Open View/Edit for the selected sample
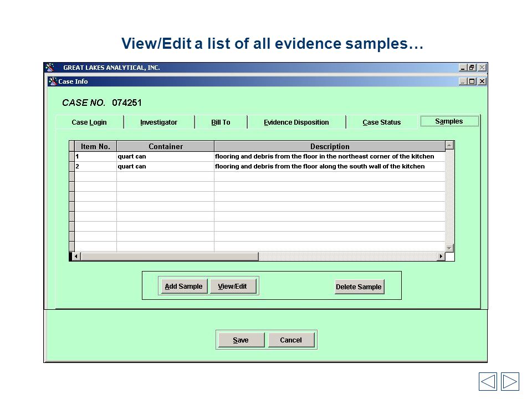 pyautogui.click(x=232, y=287)
